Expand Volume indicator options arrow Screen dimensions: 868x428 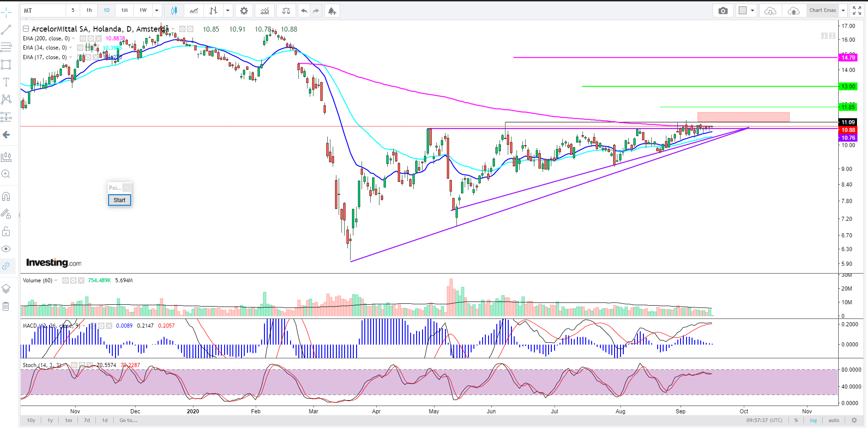pos(56,280)
